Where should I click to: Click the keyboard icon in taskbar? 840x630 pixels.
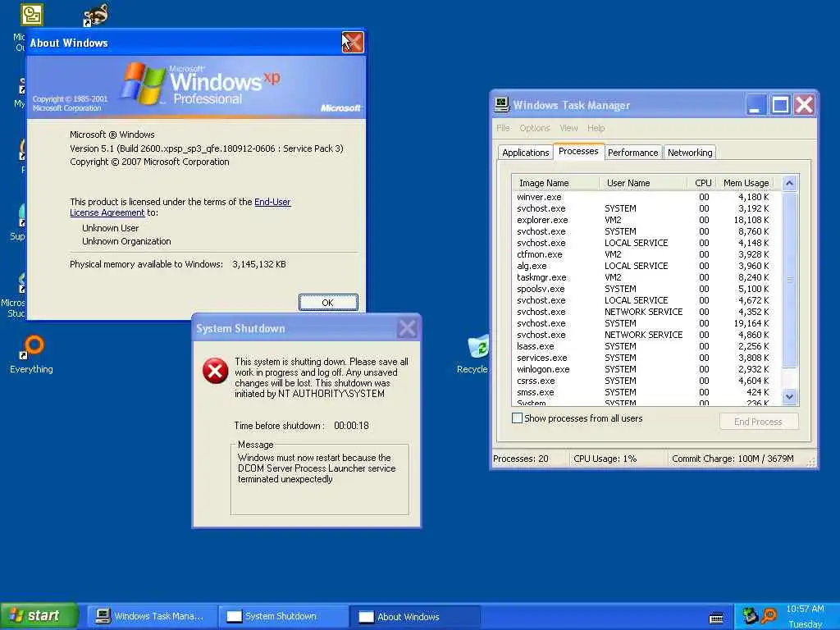[x=716, y=619]
